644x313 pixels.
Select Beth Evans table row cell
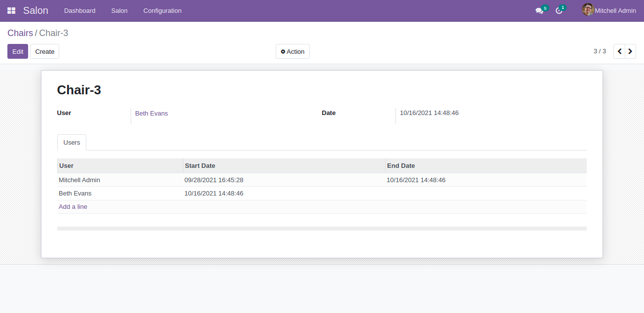tap(120, 194)
